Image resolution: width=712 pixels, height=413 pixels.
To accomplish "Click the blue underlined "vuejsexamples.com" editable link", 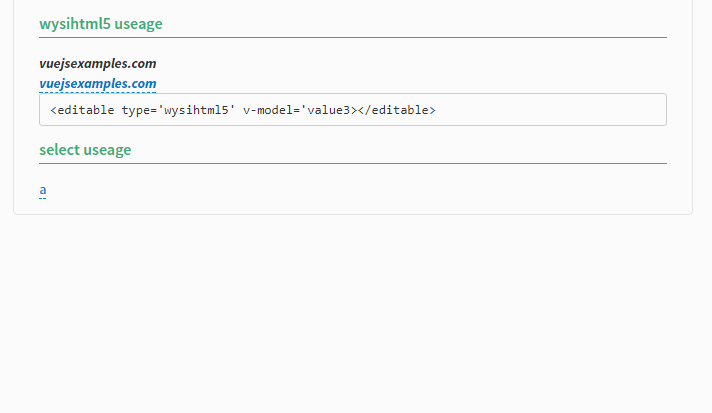I will pyautogui.click(x=97, y=84).
